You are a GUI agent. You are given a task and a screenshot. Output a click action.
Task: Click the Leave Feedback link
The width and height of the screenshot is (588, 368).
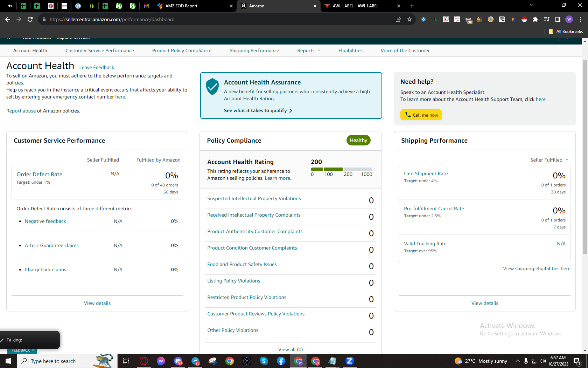click(97, 67)
